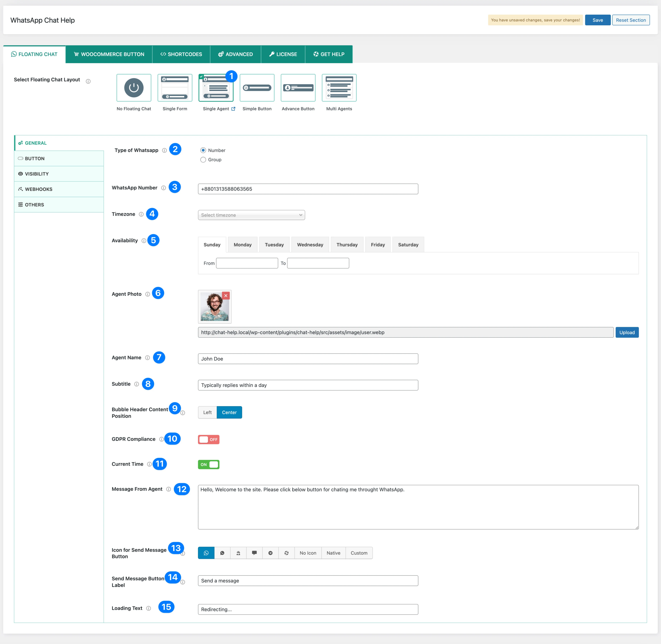Click info icon beside Loading Text
Screen dimensions: 661x644
pos(148,608)
